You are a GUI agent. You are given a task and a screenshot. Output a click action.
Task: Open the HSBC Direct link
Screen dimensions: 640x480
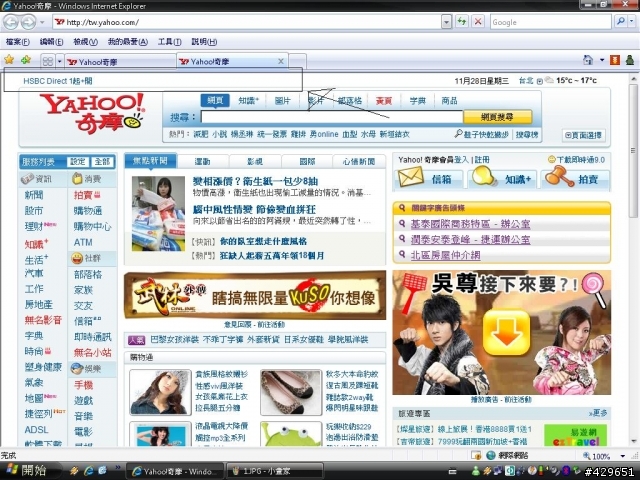tap(58, 81)
